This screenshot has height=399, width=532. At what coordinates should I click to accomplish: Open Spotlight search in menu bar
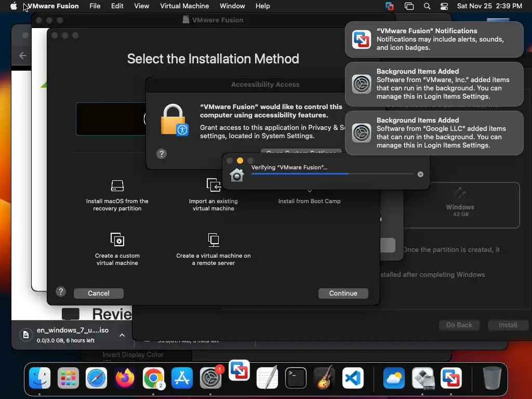click(x=427, y=6)
